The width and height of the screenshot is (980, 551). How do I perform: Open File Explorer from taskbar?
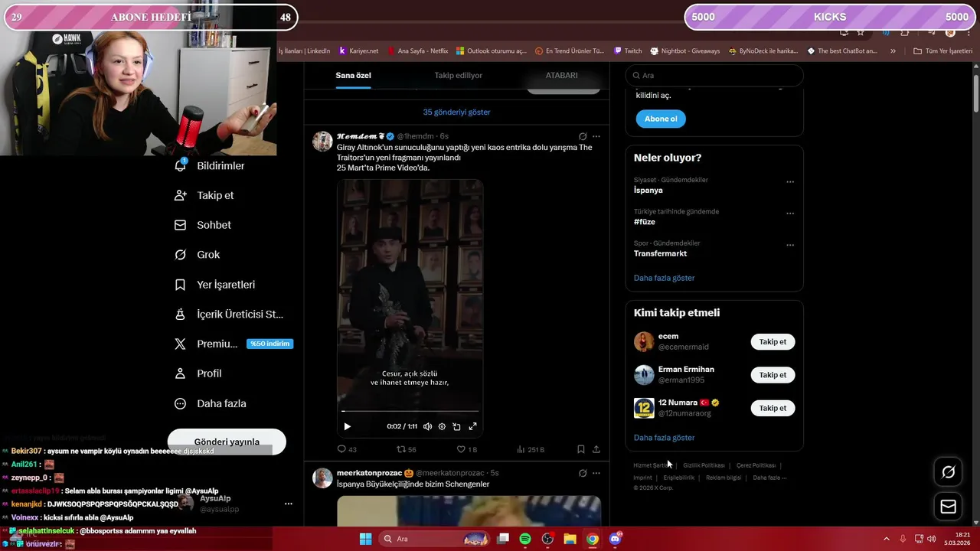point(570,539)
